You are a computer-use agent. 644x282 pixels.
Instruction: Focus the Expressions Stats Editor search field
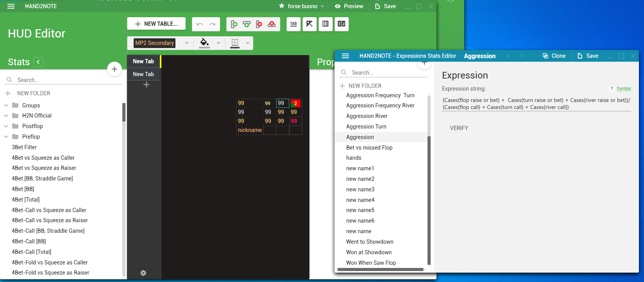[384, 73]
